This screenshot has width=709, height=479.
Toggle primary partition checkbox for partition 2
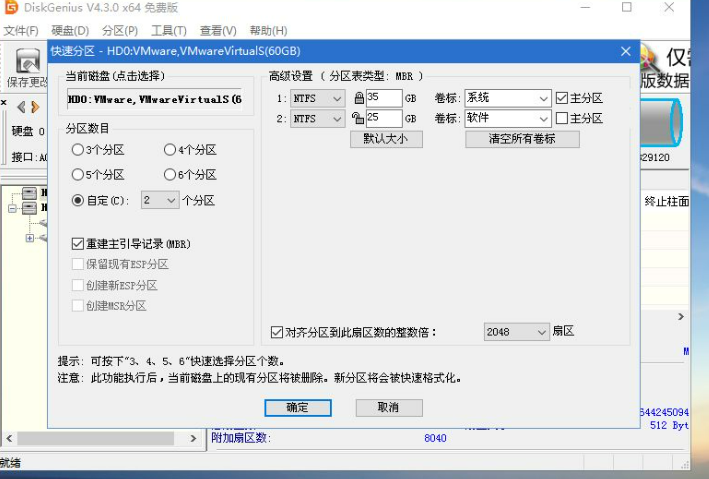[562, 119]
